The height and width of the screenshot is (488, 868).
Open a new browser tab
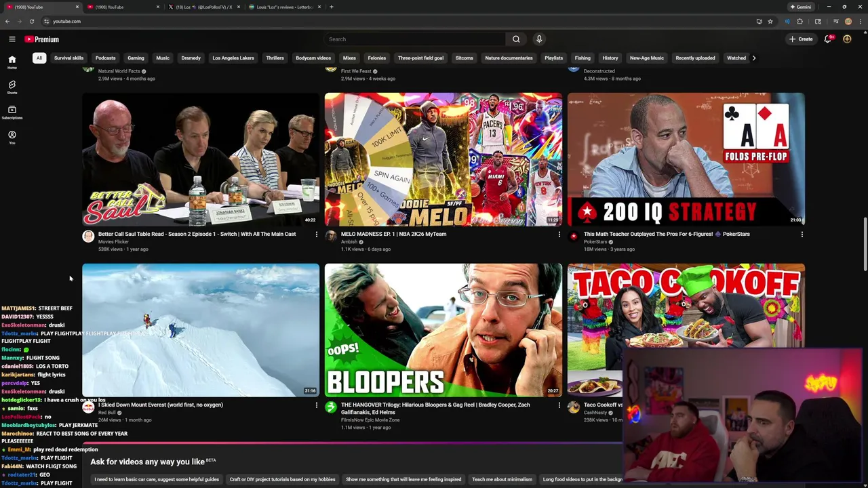point(331,7)
